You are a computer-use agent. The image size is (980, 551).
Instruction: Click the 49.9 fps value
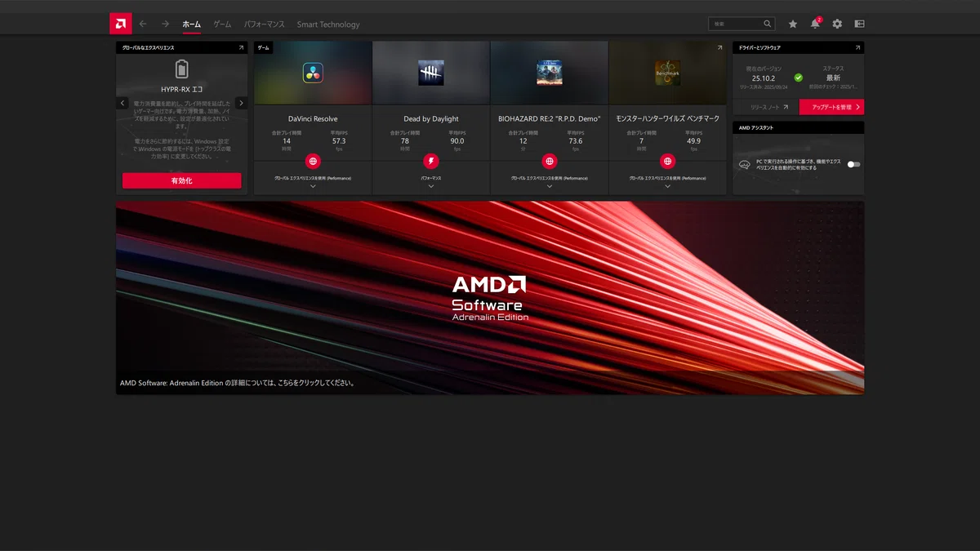[693, 140]
